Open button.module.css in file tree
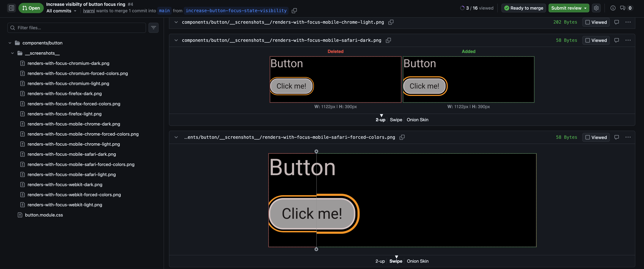 point(44,215)
